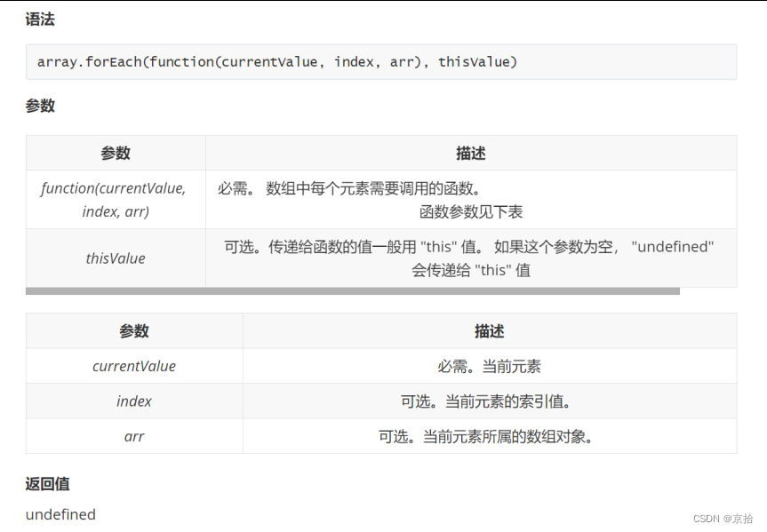This screenshot has width=767, height=532.
Task: Click the '必需。当前元素' description cell
Action: click(x=490, y=366)
